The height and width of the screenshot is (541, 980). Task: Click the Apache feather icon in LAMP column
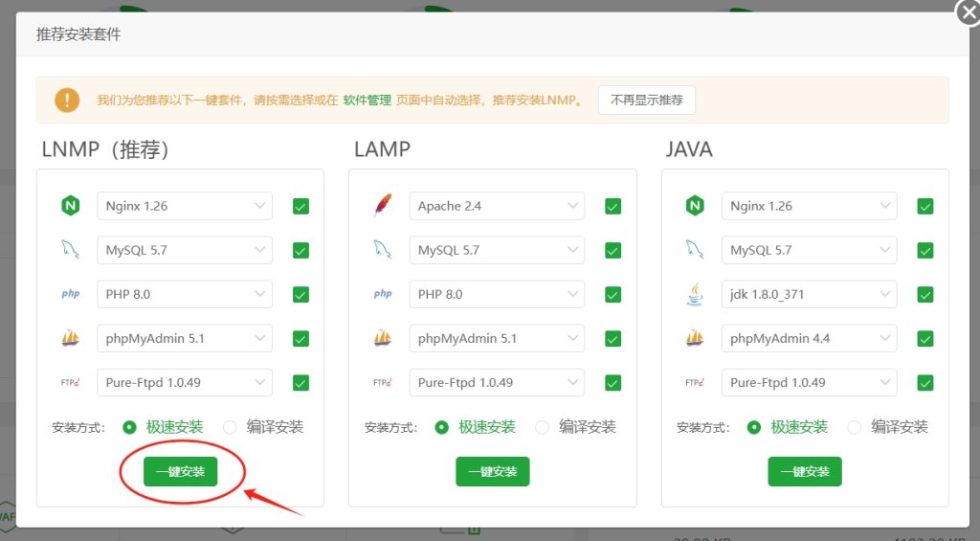(x=383, y=206)
